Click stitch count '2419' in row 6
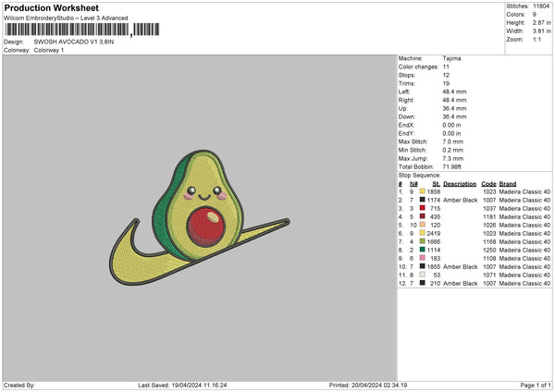This screenshot has height=392, width=555. pos(434,234)
